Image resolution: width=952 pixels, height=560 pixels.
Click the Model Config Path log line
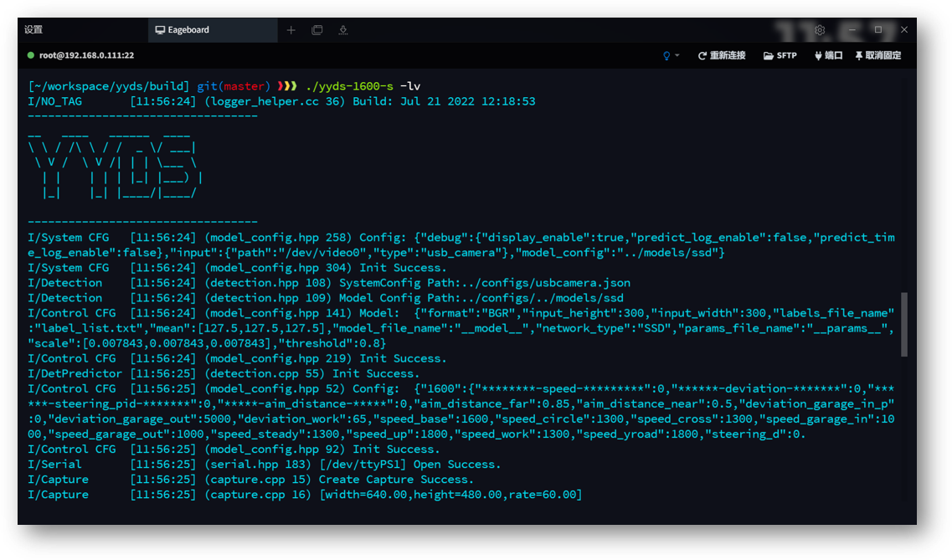point(326,298)
